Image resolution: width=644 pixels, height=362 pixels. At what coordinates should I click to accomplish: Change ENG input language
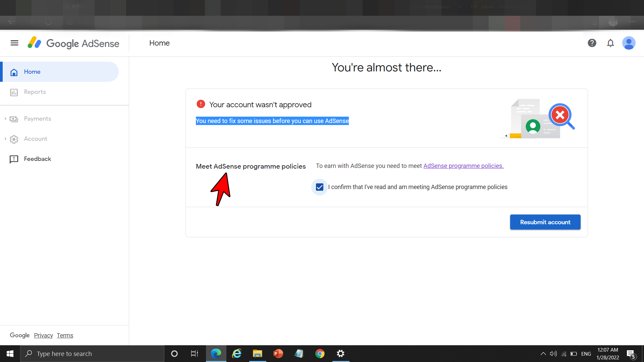coord(586,354)
